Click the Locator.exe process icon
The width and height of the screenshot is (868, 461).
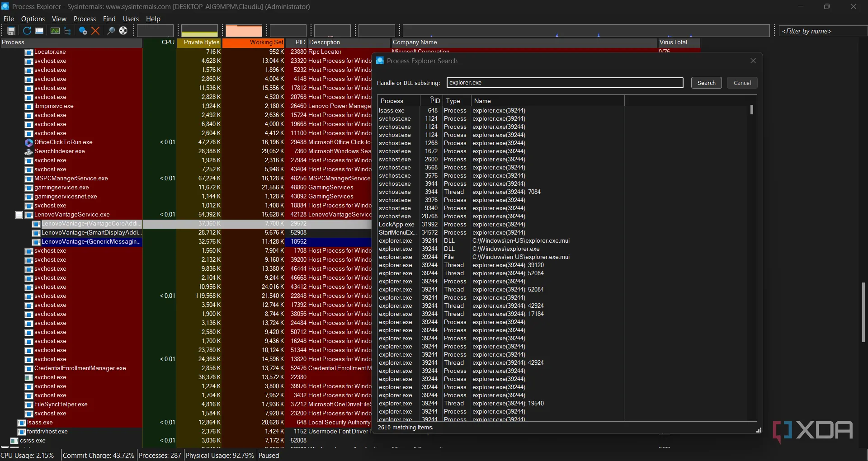click(x=29, y=52)
